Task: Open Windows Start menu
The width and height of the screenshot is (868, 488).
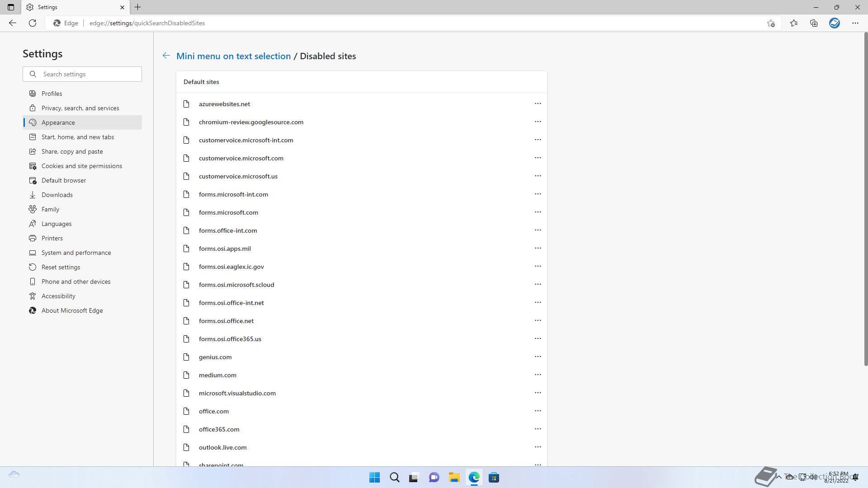Action: click(x=374, y=478)
